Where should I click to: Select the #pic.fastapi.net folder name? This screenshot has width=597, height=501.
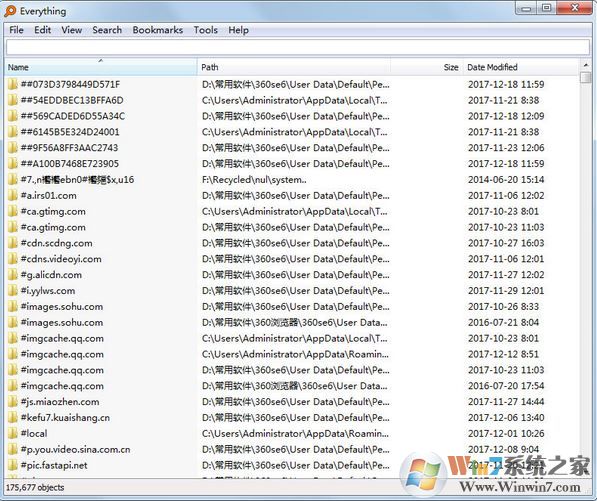(54, 465)
